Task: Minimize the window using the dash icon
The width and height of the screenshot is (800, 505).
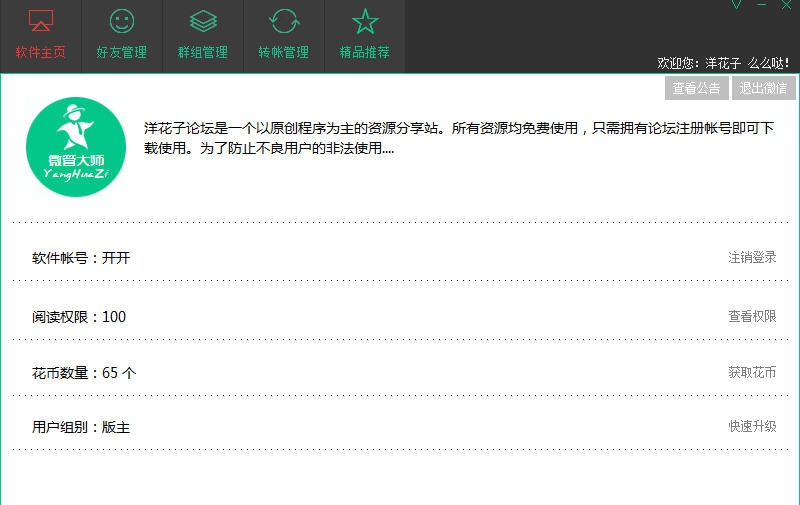Action: point(761,5)
